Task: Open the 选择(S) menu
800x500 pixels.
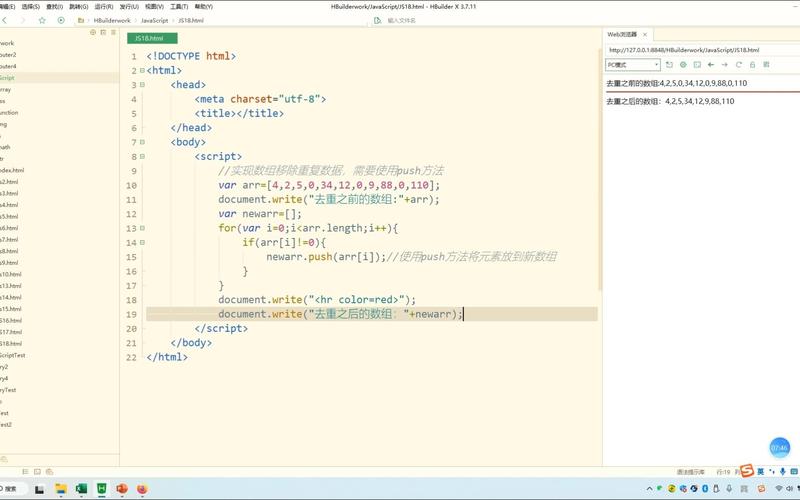Action: point(31,7)
